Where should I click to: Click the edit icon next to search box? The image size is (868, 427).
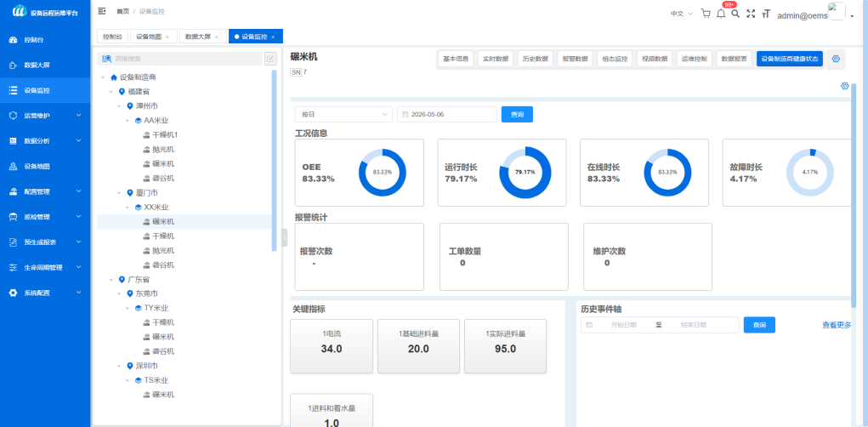click(x=270, y=59)
